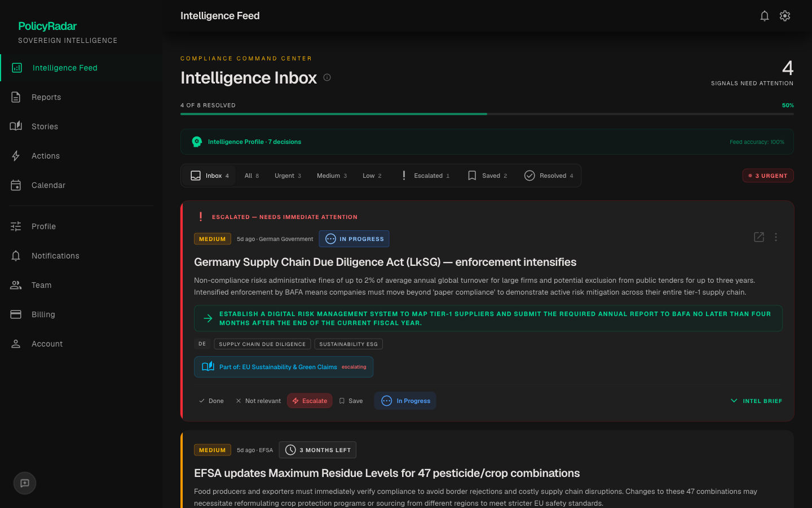Switch to the Urgent filter tab

coord(288,175)
